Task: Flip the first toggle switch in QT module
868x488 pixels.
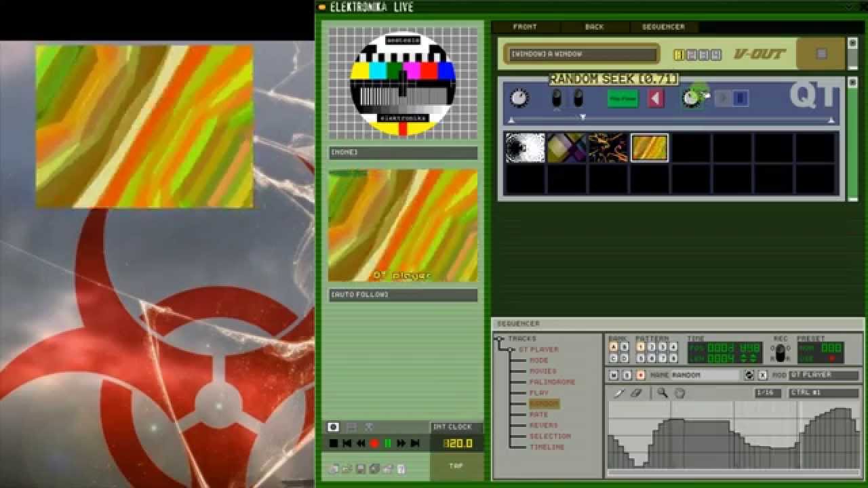Action: pyautogui.click(x=557, y=99)
